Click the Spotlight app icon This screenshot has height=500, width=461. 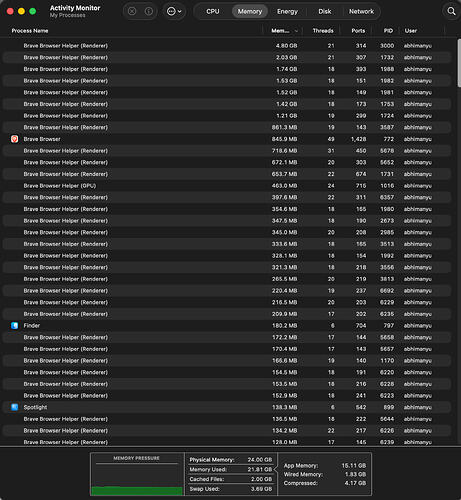[14, 407]
